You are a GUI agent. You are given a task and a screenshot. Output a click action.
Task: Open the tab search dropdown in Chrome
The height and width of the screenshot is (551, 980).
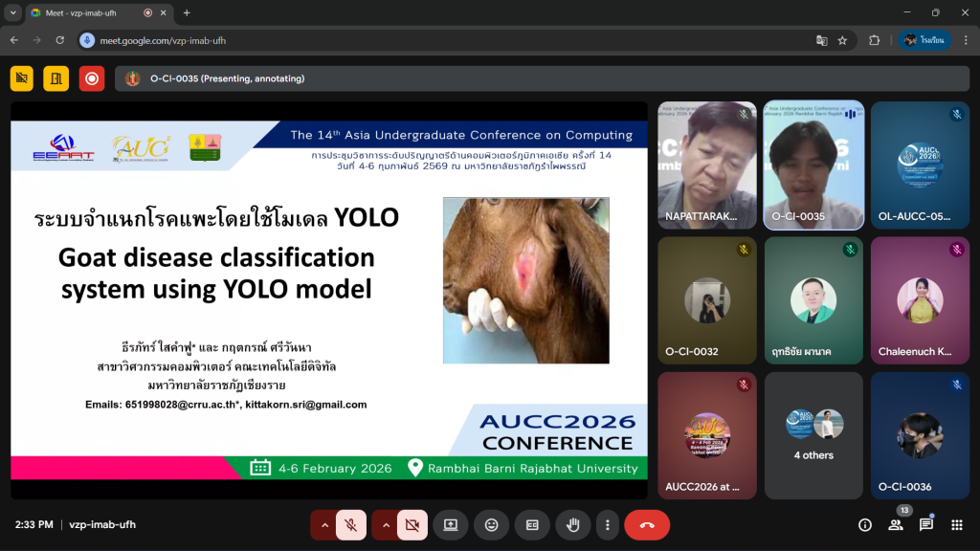tap(12, 12)
